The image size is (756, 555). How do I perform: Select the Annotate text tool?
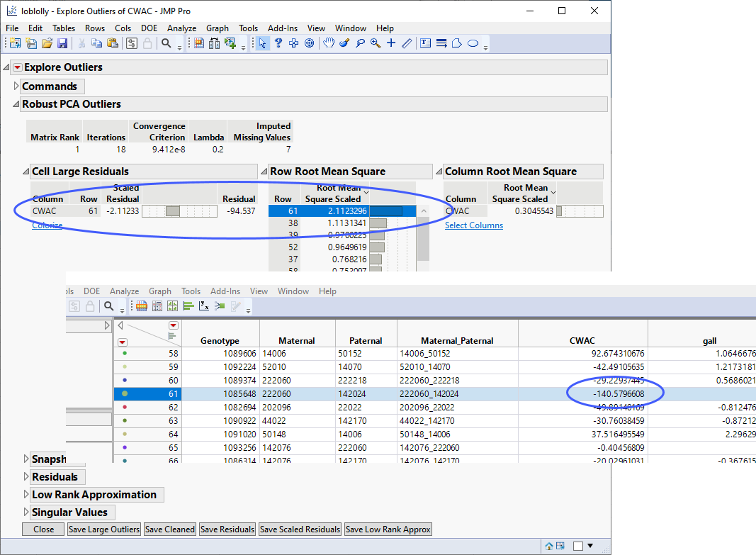coord(425,43)
